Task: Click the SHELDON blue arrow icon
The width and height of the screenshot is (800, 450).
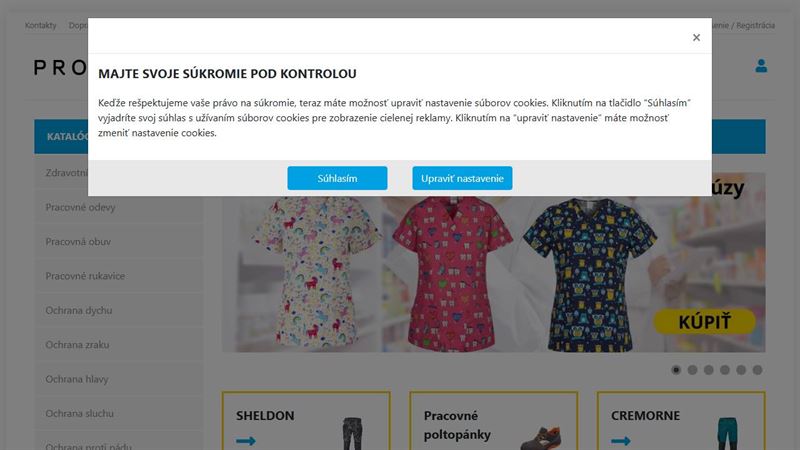Action: click(x=246, y=441)
